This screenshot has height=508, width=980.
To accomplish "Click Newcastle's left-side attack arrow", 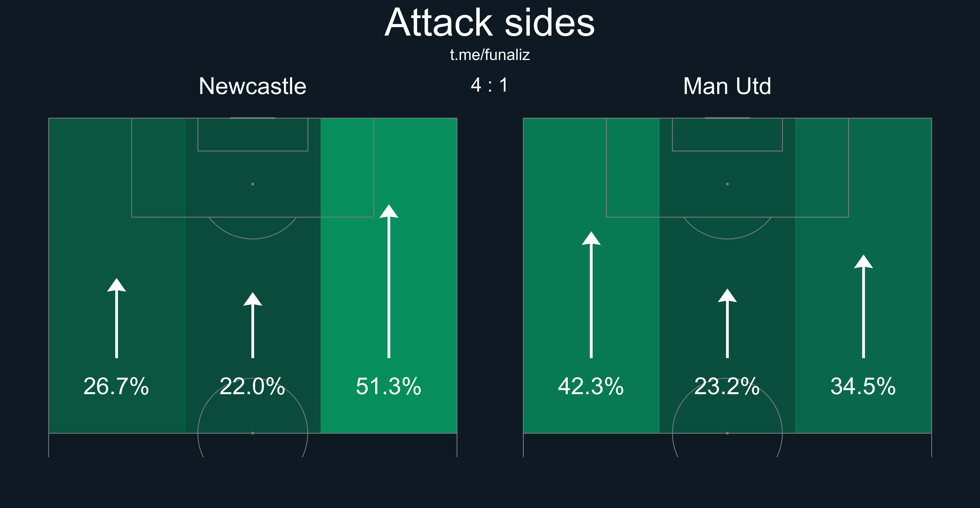I will [x=116, y=318].
